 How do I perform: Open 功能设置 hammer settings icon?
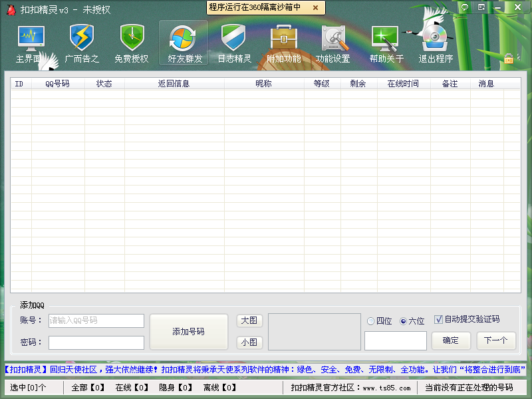click(333, 43)
